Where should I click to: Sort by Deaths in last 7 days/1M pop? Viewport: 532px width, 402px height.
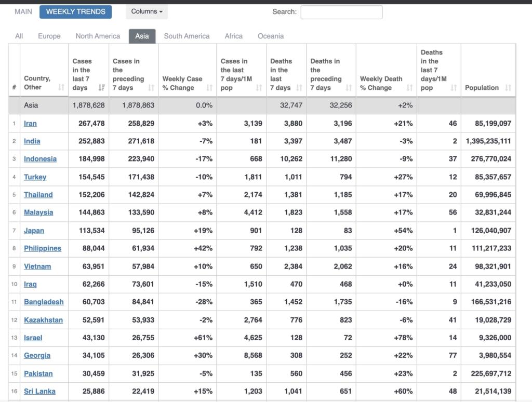tap(454, 88)
